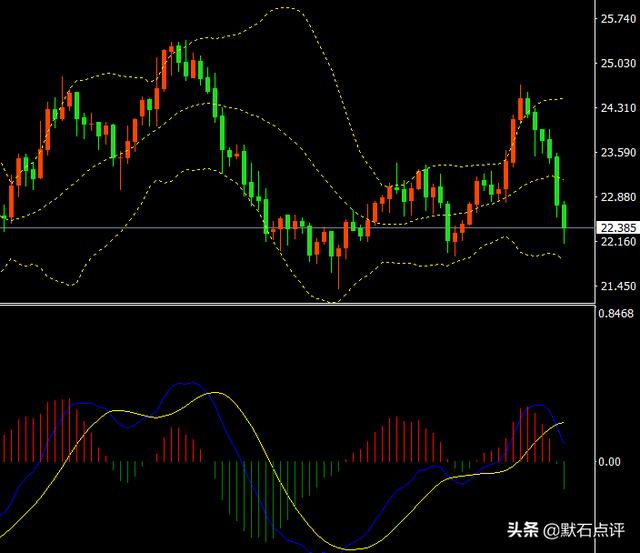The image size is (640, 553).
Task: Click the MACD yellow signal line peak
Action: (212, 394)
